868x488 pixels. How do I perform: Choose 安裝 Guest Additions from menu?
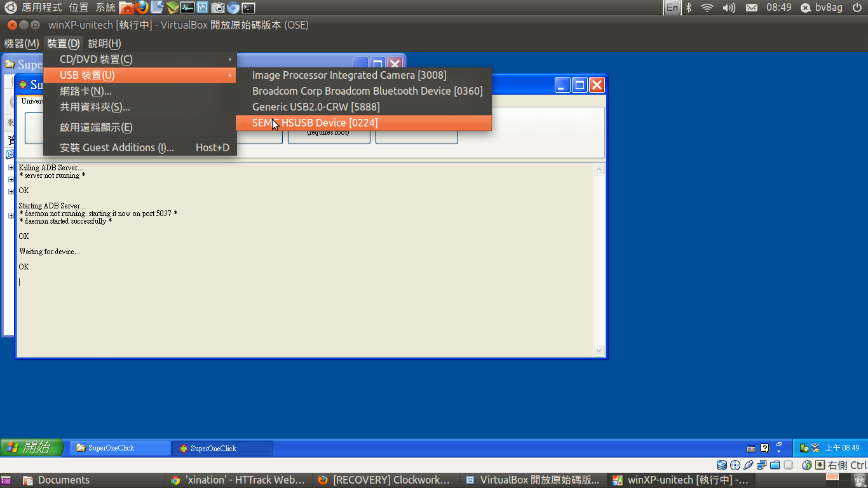[x=140, y=147]
